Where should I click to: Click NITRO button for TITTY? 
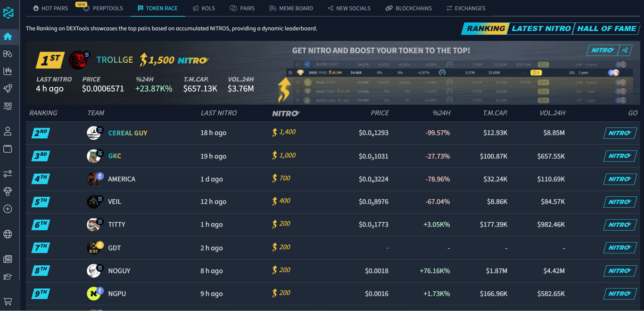pyautogui.click(x=620, y=225)
